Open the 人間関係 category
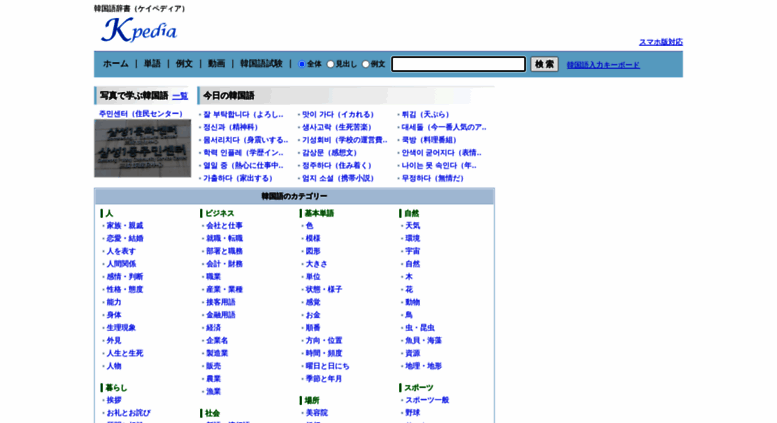The image size is (777, 423). click(x=121, y=264)
